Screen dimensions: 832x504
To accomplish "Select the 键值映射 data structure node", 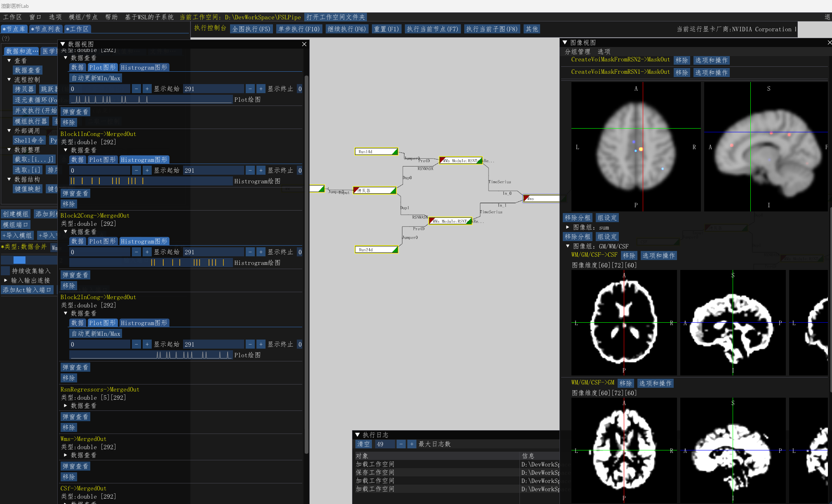I will coord(28,189).
